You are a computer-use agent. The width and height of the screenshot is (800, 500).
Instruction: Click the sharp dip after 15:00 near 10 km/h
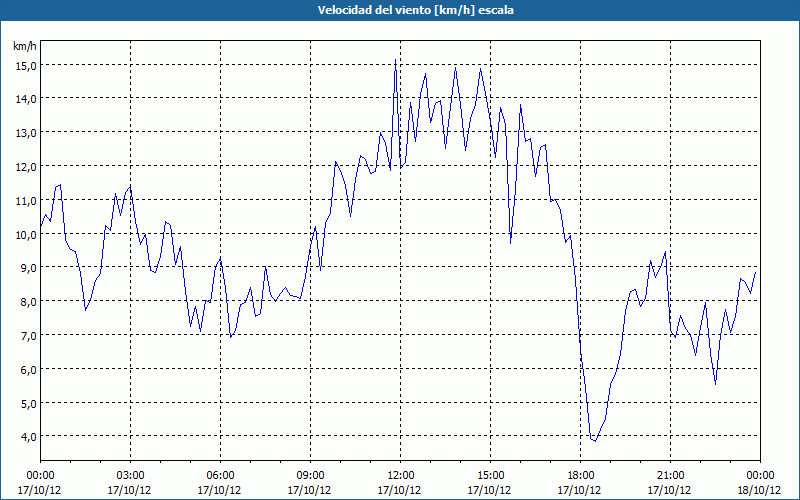510,243
